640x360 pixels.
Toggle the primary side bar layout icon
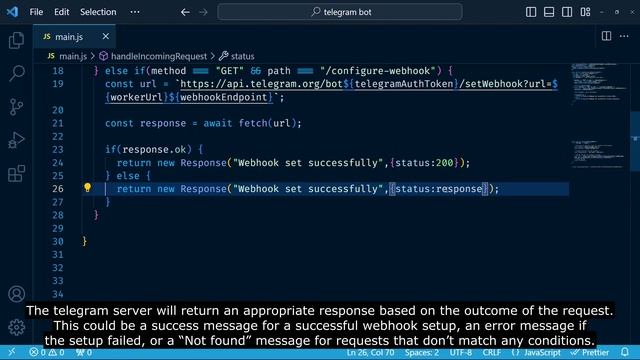click(x=531, y=12)
